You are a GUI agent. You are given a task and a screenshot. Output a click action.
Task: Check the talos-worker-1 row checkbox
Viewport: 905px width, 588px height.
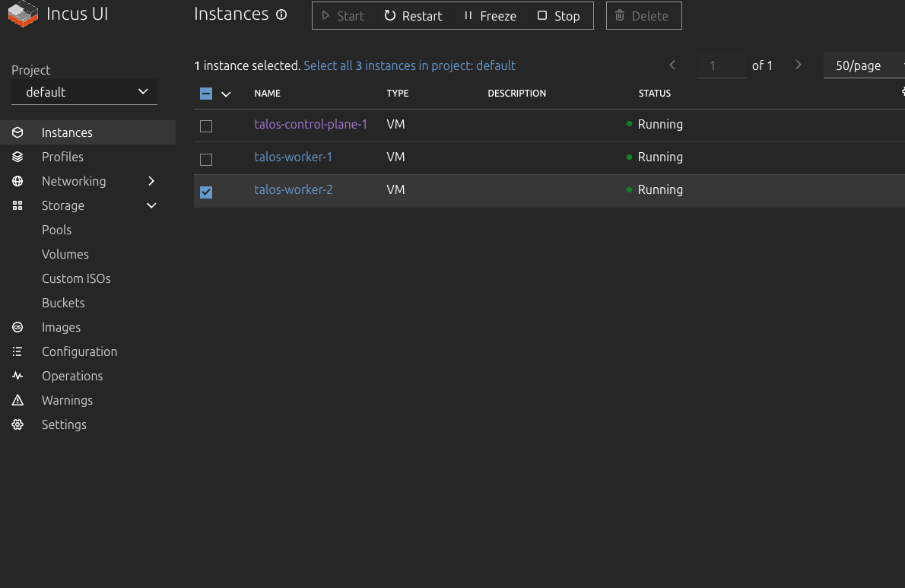(x=206, y=160)
